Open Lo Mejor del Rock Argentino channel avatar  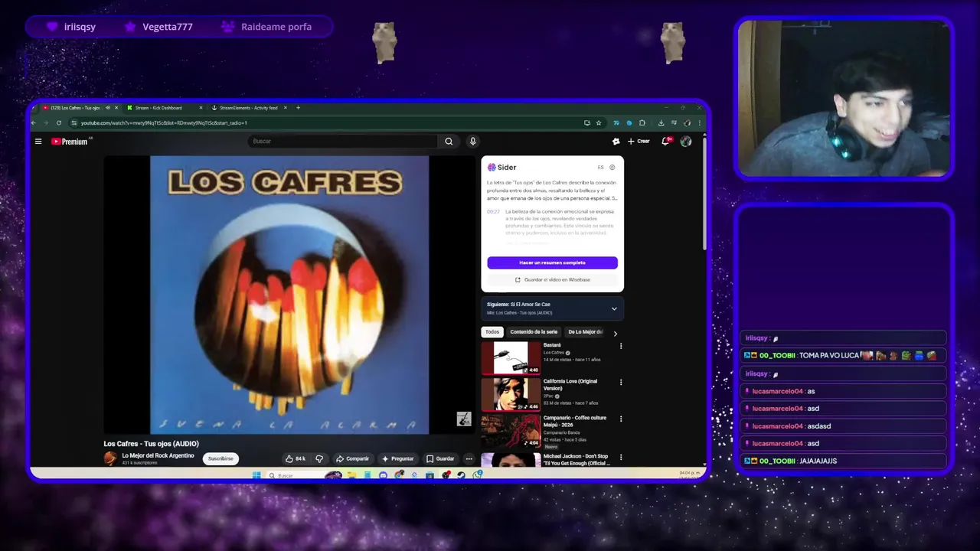tap(111, 458)
